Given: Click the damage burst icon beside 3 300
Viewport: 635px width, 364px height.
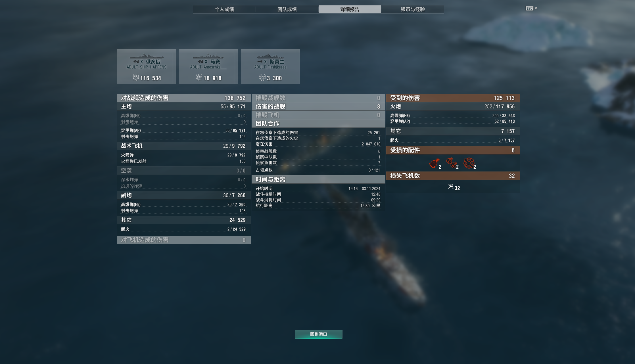Looking at the screenshot, I should point(262,78).
